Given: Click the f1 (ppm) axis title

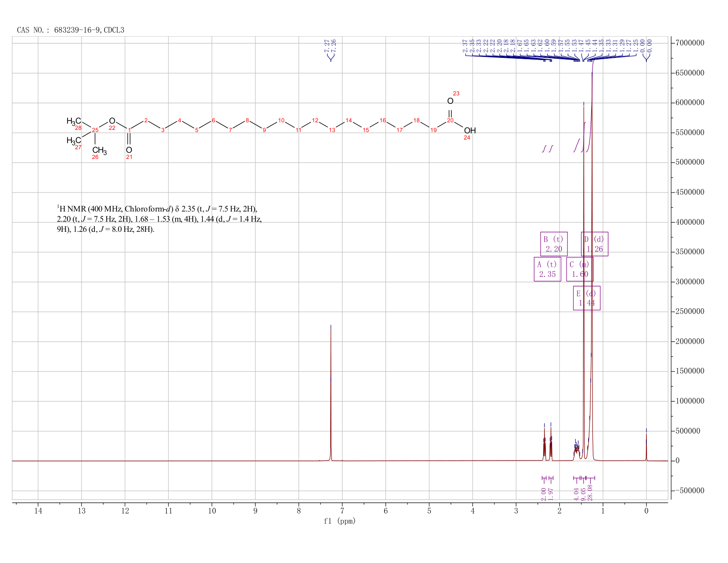Looking at the screenshot, I should tap(340, 521).
